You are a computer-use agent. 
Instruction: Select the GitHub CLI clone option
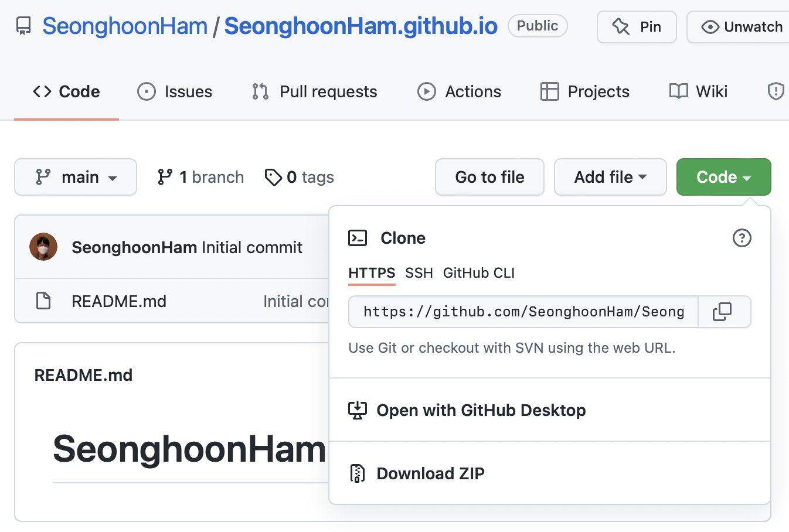click(x=479, y=273)
